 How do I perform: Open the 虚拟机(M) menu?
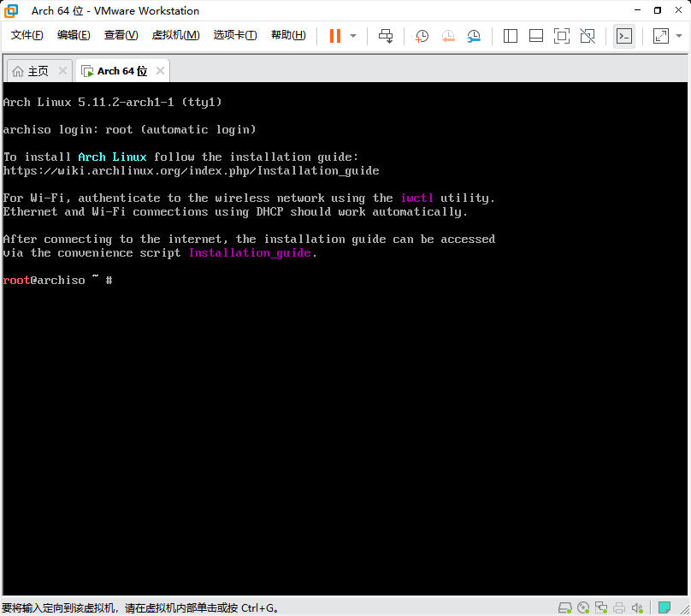pos(175,35)
